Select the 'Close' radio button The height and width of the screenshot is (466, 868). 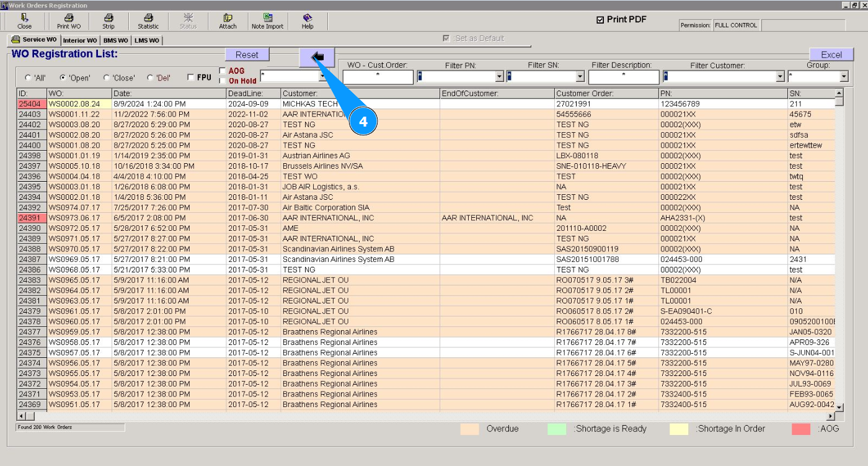[x=107, y=78]
